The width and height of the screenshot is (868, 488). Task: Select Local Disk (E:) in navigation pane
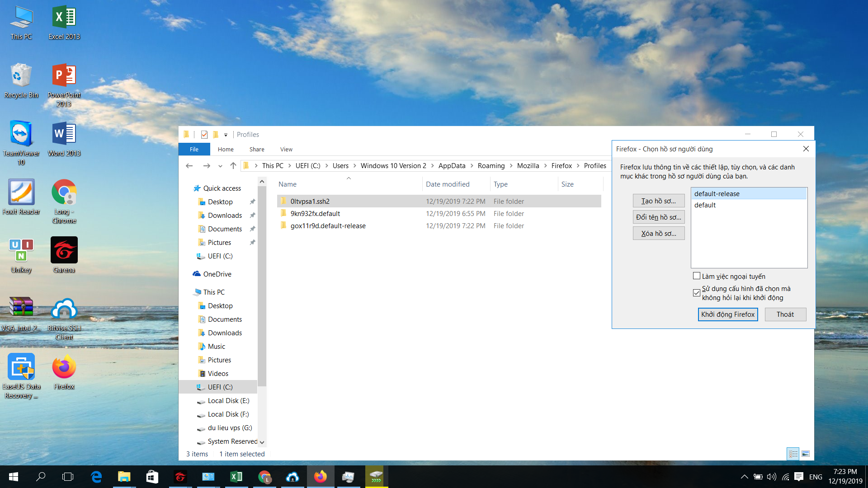[x=228, y=401]
